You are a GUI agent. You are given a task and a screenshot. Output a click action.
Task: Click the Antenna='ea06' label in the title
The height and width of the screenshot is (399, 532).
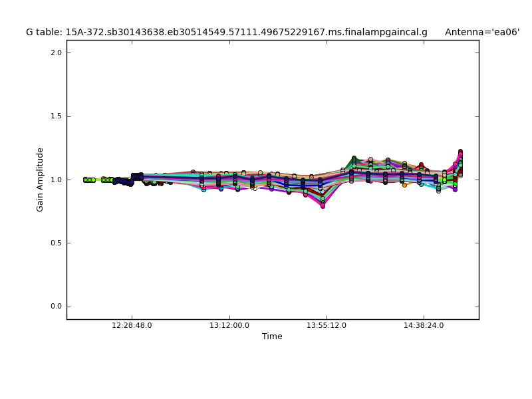[482, 32]
